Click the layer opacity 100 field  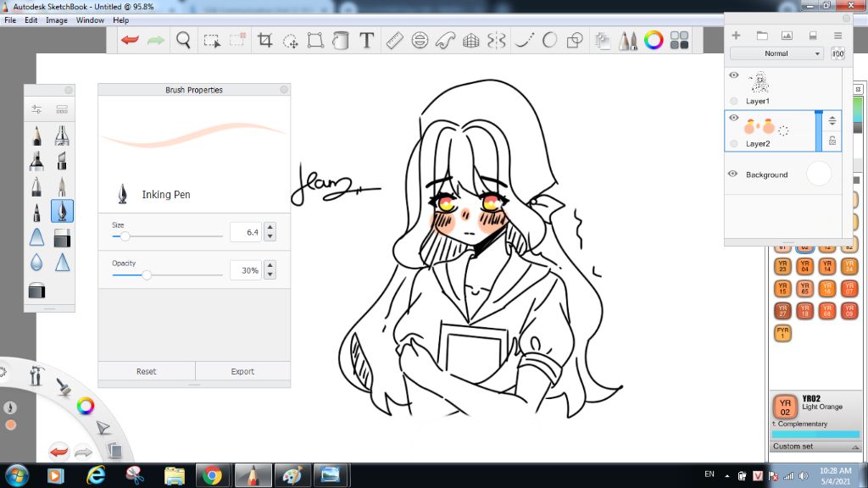tap(838, 53)
